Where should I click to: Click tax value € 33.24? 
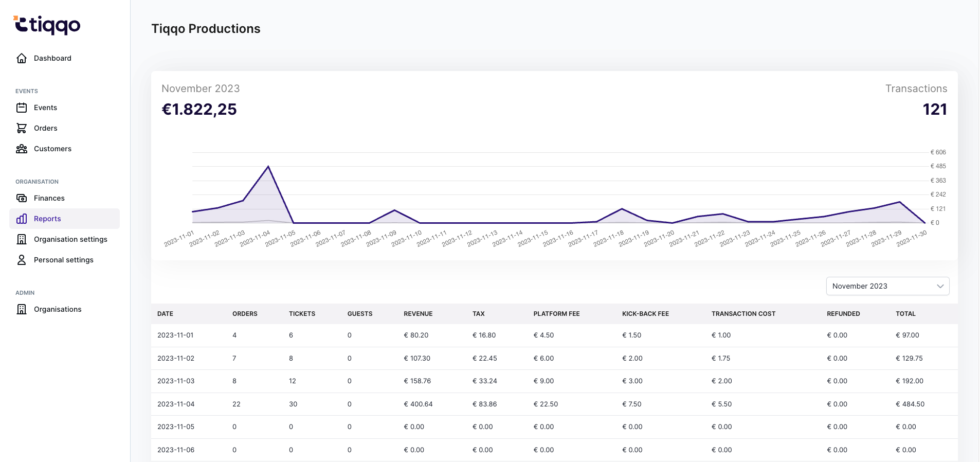click(x=485, y=381)
